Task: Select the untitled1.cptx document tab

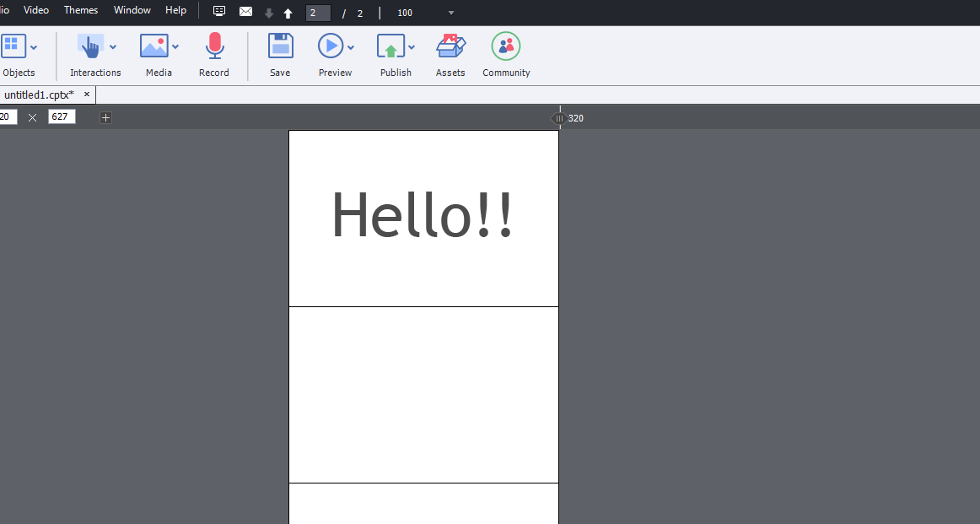Action: click(38, 94)
